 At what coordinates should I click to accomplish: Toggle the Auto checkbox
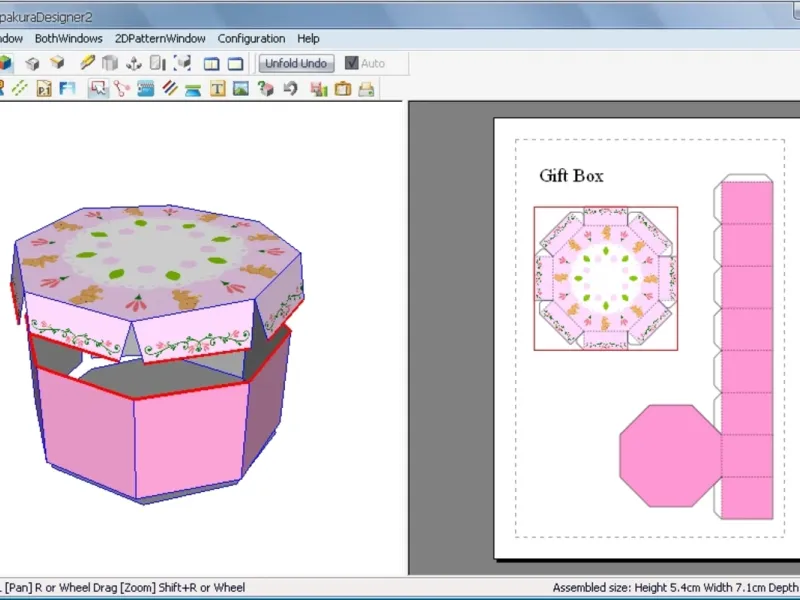352,63
